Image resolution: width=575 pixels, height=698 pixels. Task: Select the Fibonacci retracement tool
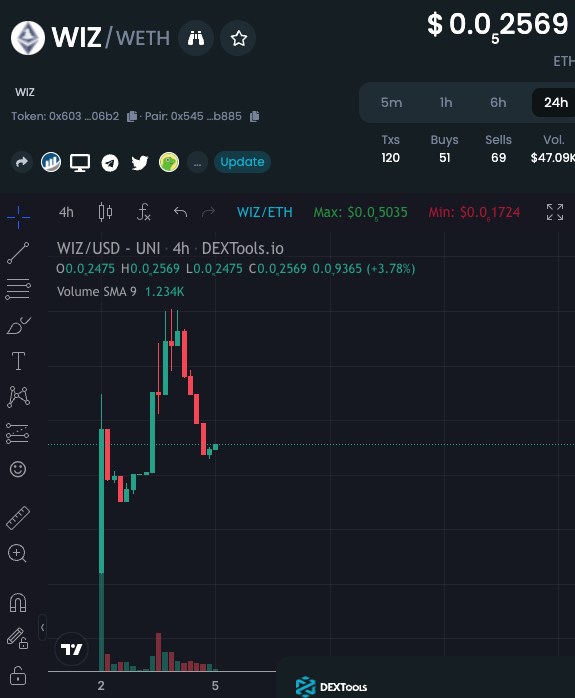(x=18, y=289)
